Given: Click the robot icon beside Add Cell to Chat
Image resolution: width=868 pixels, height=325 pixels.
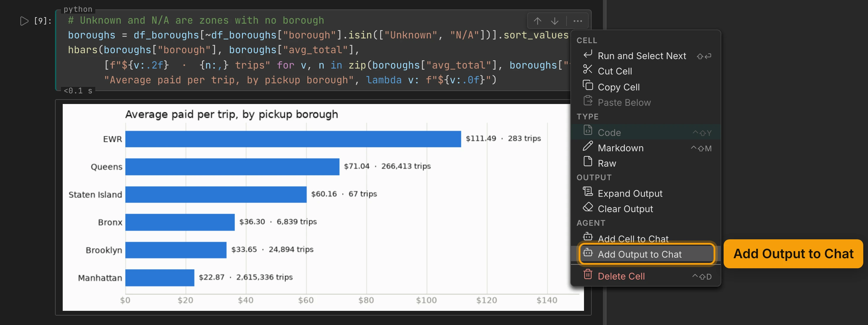Looking at the screenshot, I should (x=587, y=237).
